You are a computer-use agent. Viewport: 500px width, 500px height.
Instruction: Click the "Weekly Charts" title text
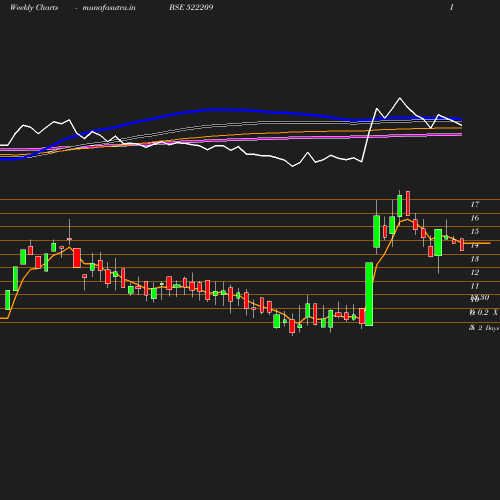click(x=34, y=7)
